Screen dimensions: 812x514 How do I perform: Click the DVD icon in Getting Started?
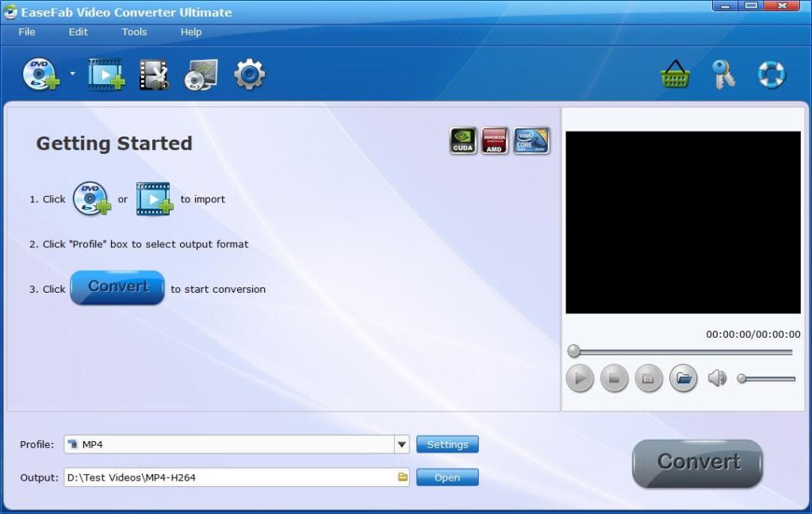coord(92,198)
